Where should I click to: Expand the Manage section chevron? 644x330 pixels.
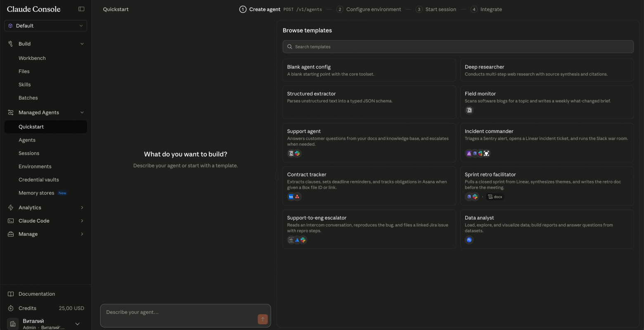(x=82, y=234)
